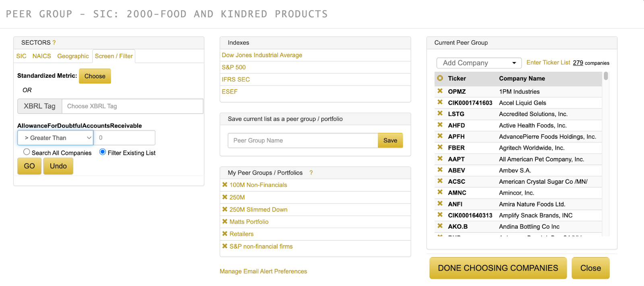This screenshot has width=644, height=286.
Task: Delete the 250M Slimmed Down peer group
Action: (225, 209)
